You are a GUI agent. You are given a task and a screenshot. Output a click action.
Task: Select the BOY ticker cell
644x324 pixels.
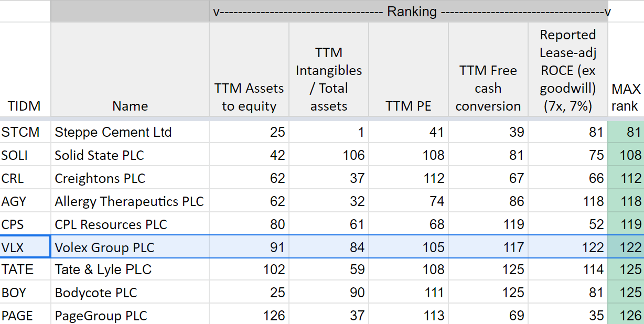point(25,293)
